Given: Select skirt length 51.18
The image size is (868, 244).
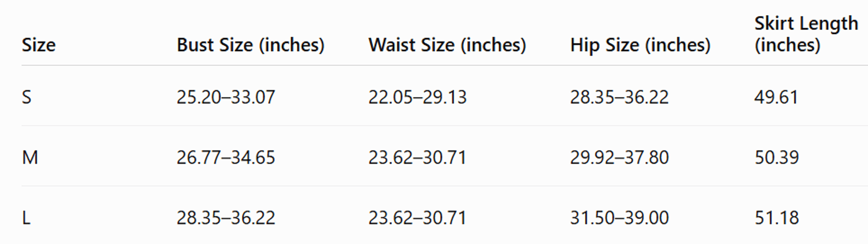Looking at the screenshot, I should [777, 218].
